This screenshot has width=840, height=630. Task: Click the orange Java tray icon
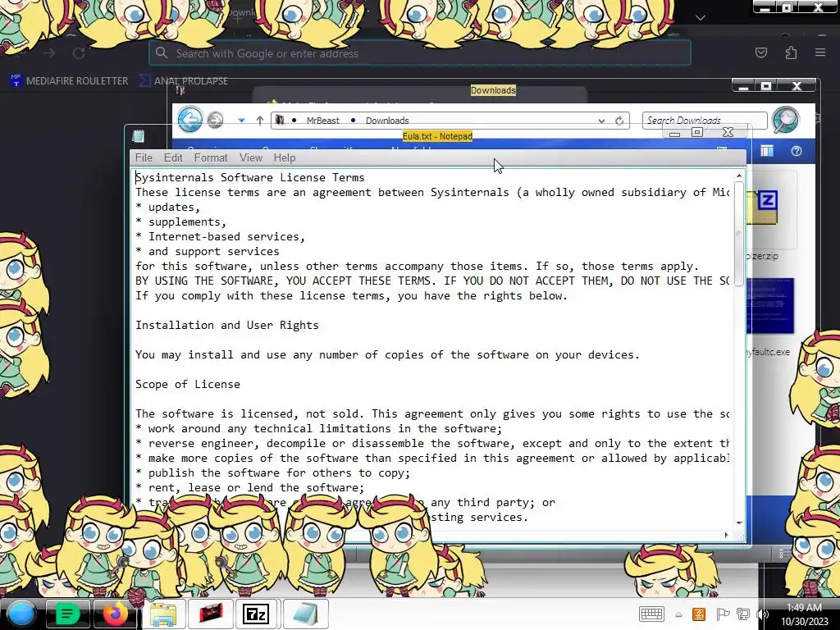[699, 614]
